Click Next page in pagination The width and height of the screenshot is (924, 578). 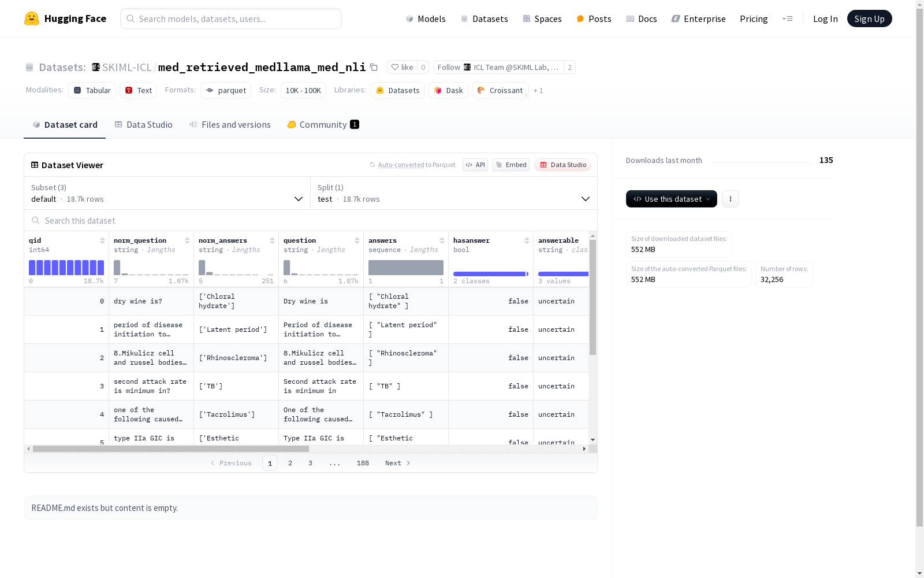pyautogui.click(x=397, y=463)
